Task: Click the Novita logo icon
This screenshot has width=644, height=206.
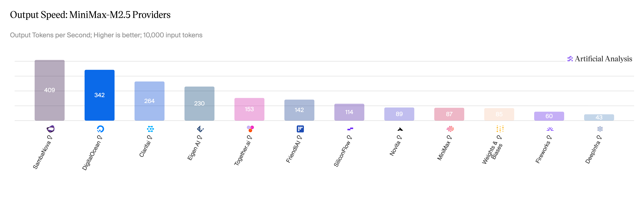Action: [400, 129]
